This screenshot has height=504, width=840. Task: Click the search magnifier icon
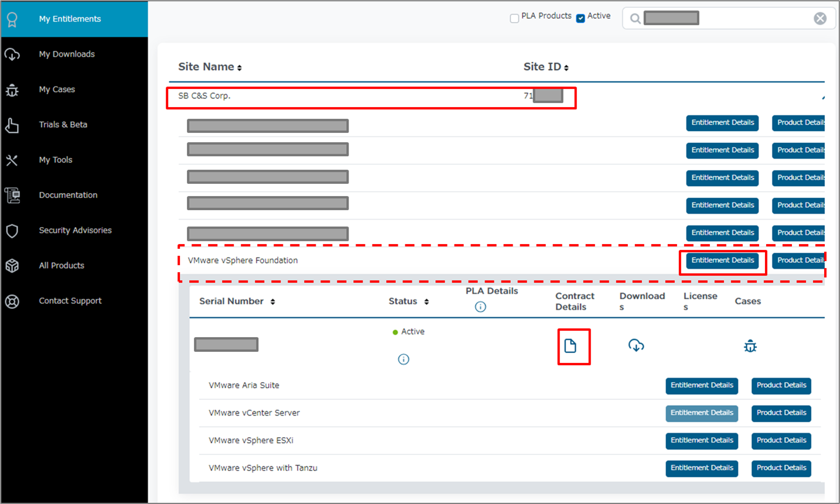(635, 19)
